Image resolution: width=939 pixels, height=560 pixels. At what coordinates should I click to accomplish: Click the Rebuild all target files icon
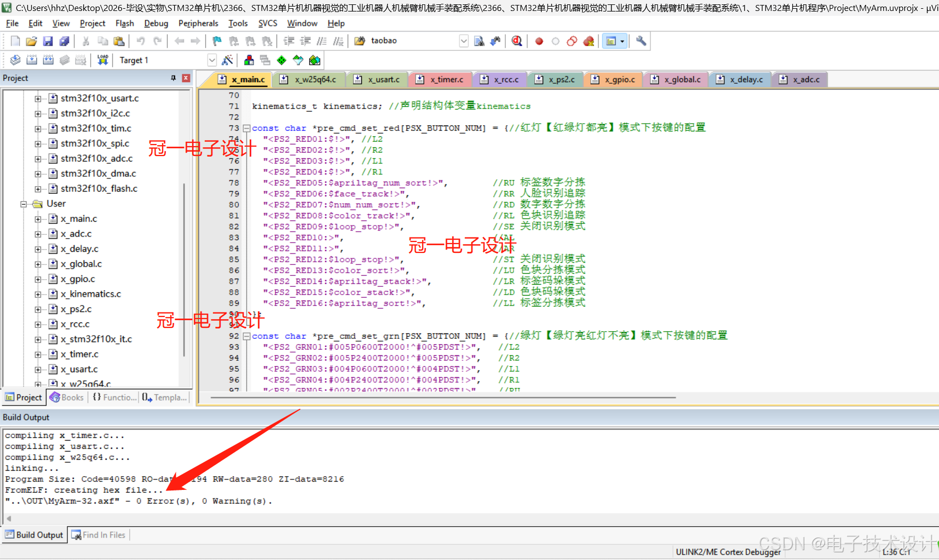48,60
